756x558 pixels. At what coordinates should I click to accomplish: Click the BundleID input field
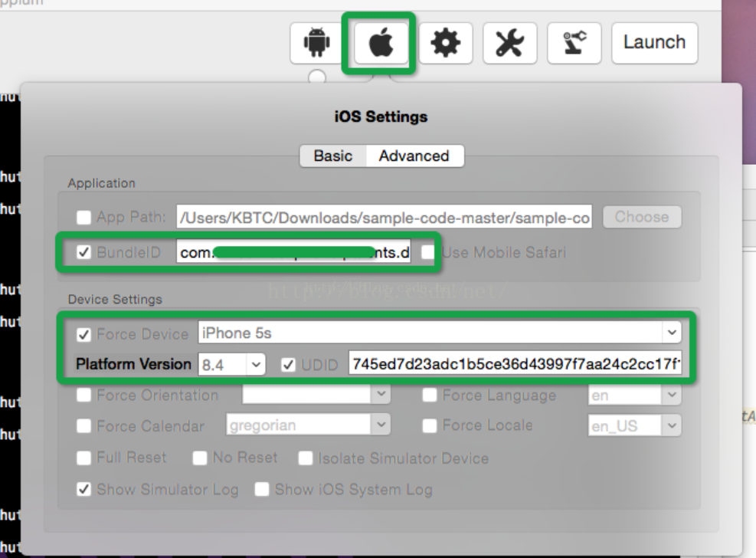pos(293,251)
